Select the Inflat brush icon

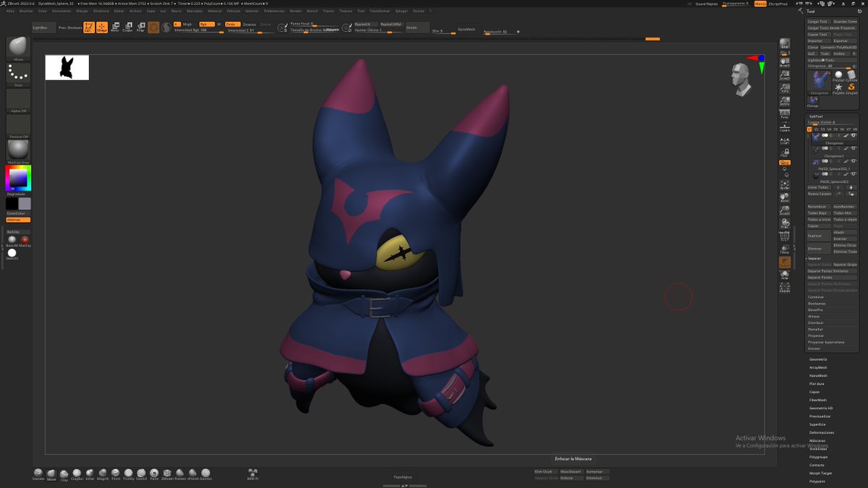[90, 474]
